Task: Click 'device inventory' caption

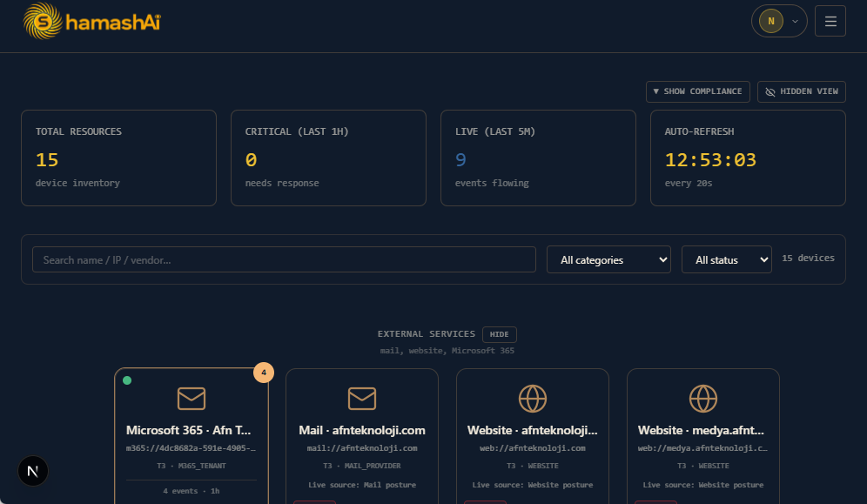Action: pyautogui.click(x=77, y=183)
